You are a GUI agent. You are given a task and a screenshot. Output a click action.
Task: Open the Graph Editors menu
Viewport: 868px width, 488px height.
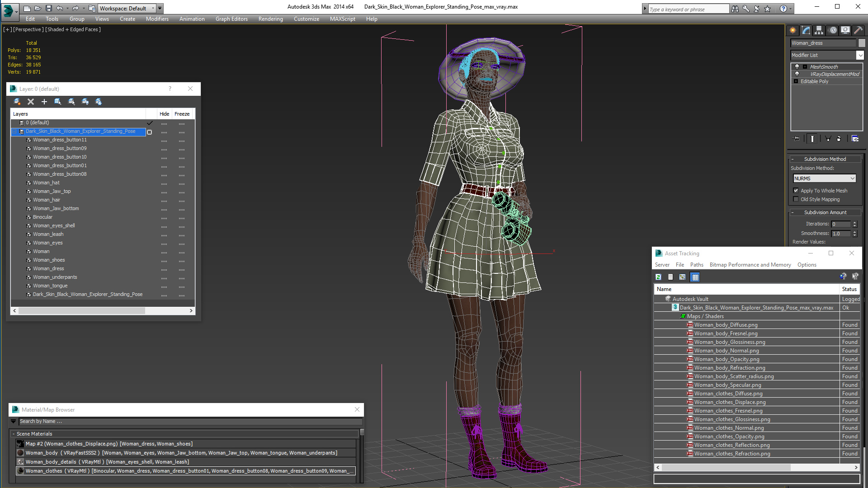point(231,19)
